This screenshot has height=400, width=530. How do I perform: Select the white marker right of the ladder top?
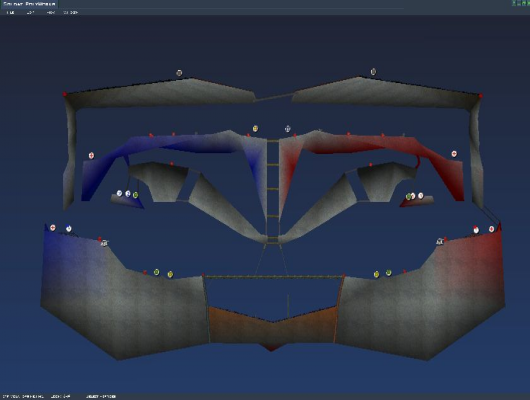tap(287, 128)
